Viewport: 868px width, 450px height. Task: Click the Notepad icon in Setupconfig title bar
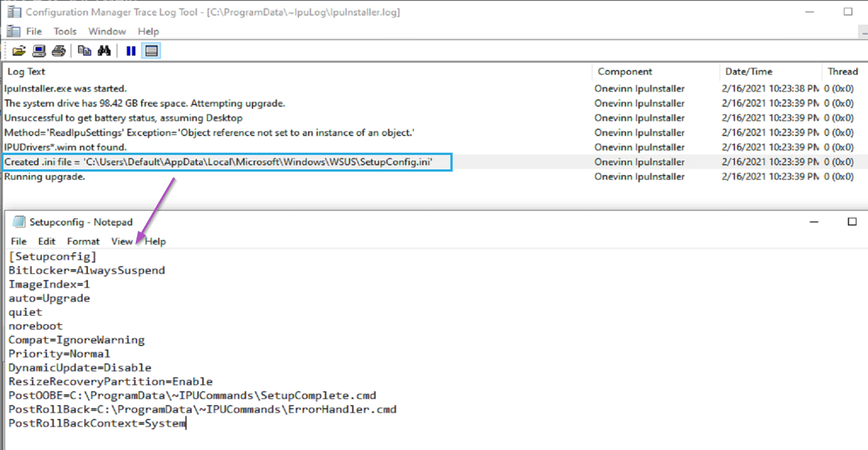(x=20, y=222)
